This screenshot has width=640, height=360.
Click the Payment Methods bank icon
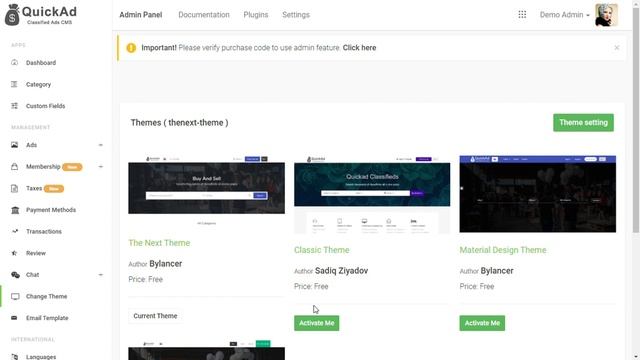click(15, 210)
